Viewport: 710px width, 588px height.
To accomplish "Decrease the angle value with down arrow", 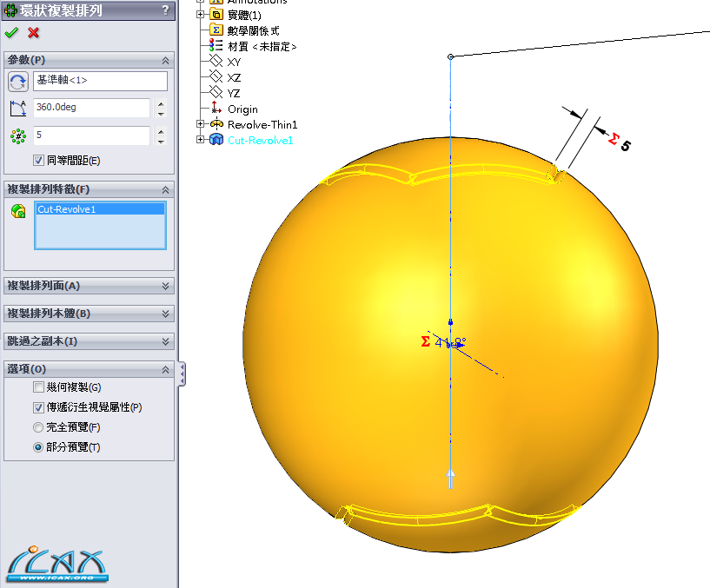I will coord(161,114).
